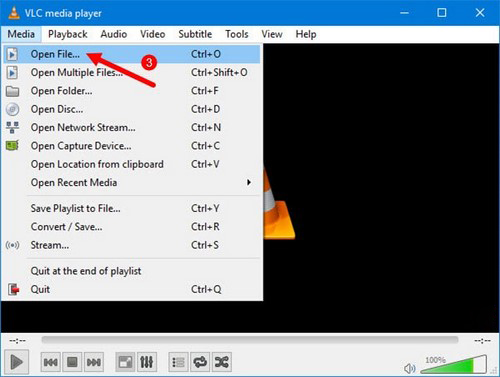Image resolution: width=500 pixels, height=377 pixels.
Task: Select Convert / Save... entry
Action: pyautogui.click(x=132, y=227)
